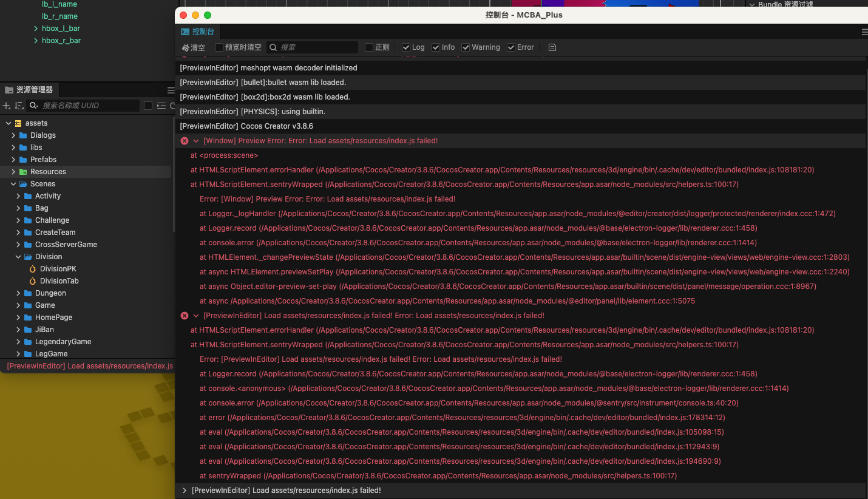This screenshot has width=868, height=499.
Task: Click the Dialogs folder icon
Action: (x=23, y=135)
